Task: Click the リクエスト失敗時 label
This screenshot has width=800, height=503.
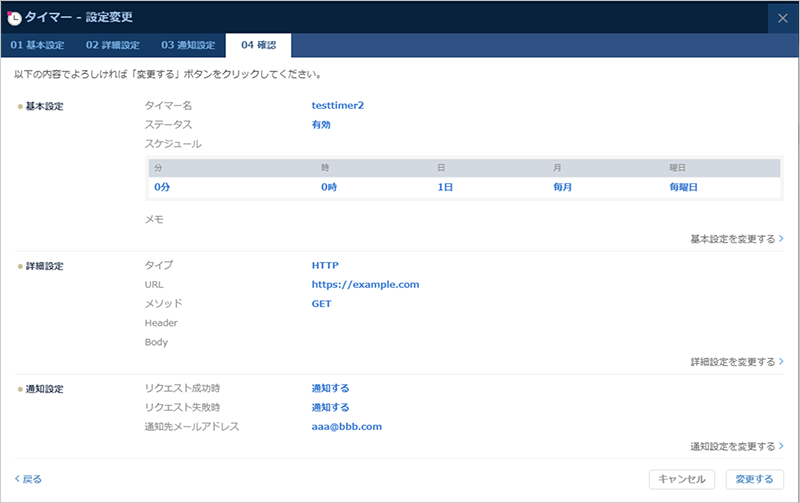Action: [x=182, y=407]
